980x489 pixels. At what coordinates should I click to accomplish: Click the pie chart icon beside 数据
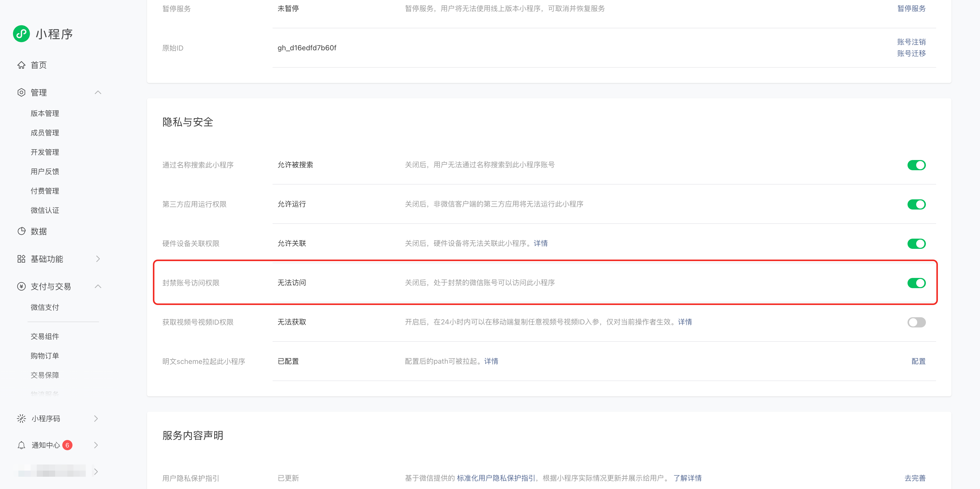(x=21, y=231)
